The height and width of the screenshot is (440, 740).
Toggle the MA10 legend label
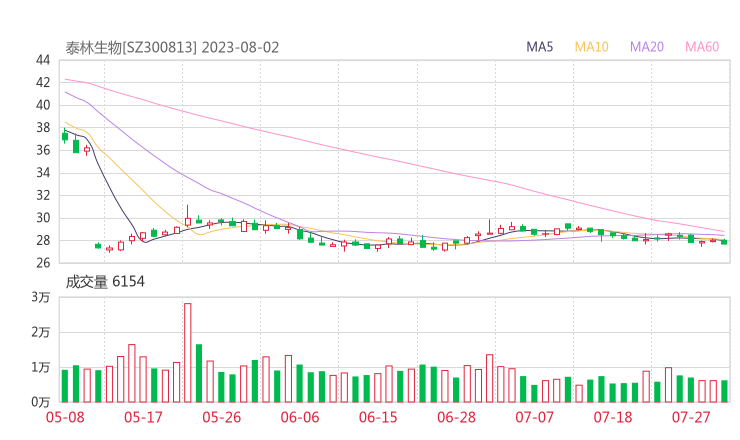(x=592, y=47)
